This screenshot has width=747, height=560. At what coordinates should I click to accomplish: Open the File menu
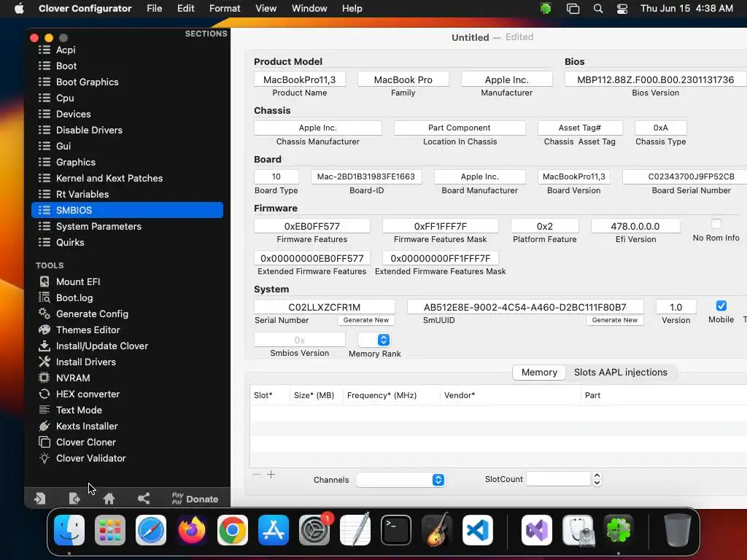click(155, 9)
